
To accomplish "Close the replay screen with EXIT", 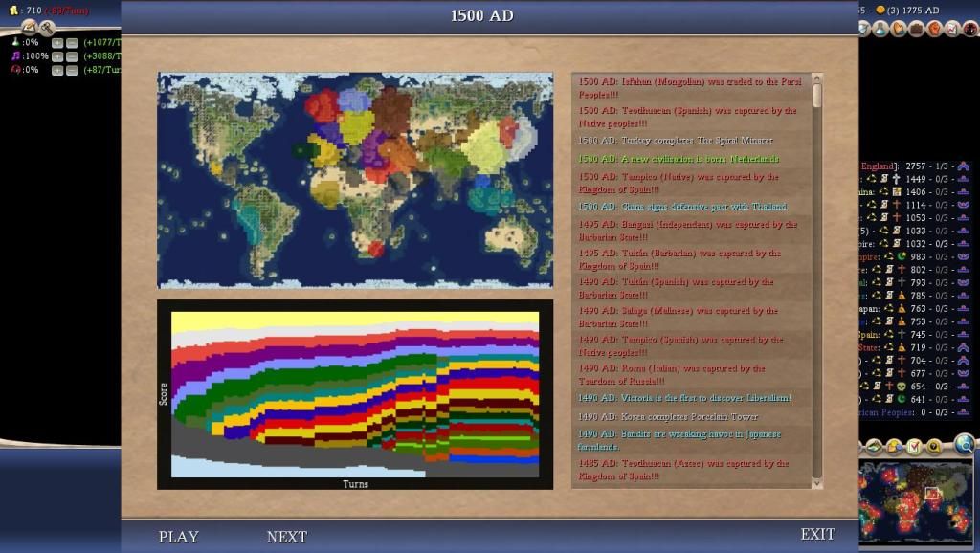I will coord(817,534).
